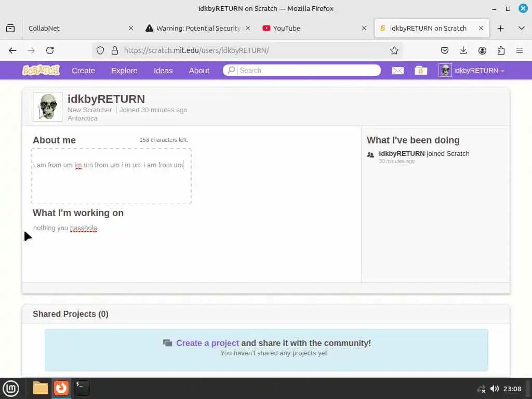Viewport: 532px width, 399px height.
Task: Click the network connection tray icon
Action: tap(482, 389)
